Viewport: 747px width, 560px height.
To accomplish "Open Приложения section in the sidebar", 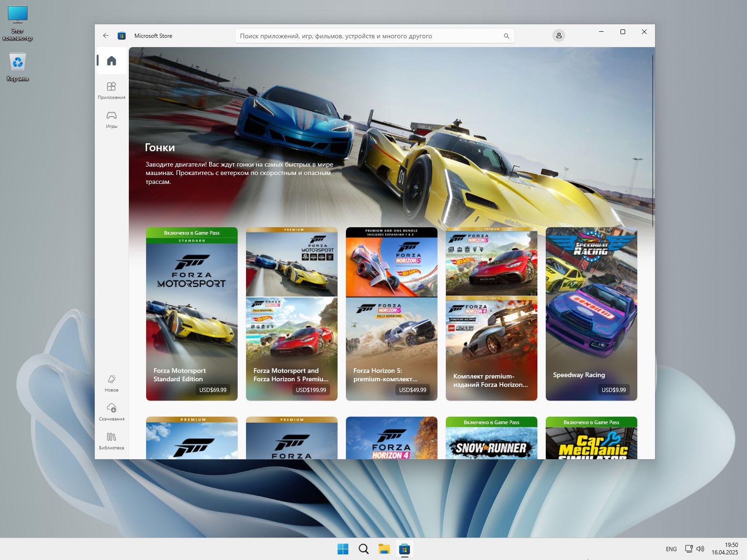I will coord(111,90).
